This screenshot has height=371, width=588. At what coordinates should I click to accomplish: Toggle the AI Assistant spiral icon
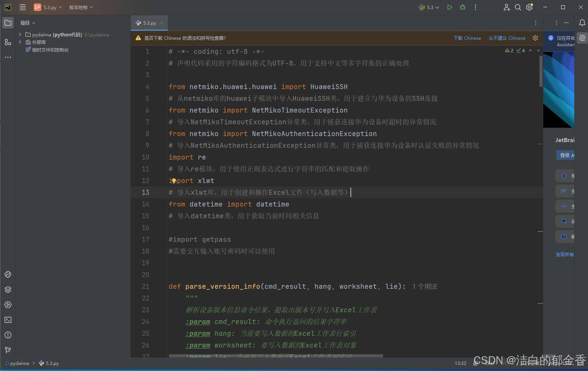tap(582, 38)
